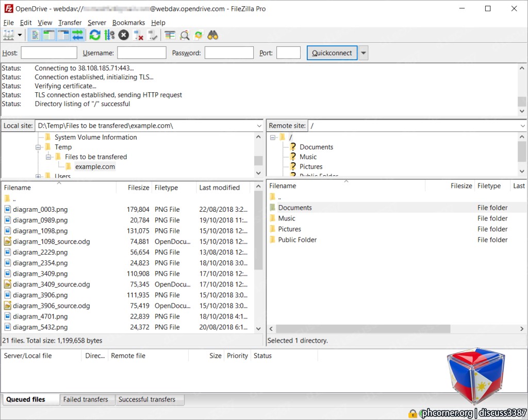Click the process queue icon
This screenshot has width=528, height=420.
click(109, 35)
